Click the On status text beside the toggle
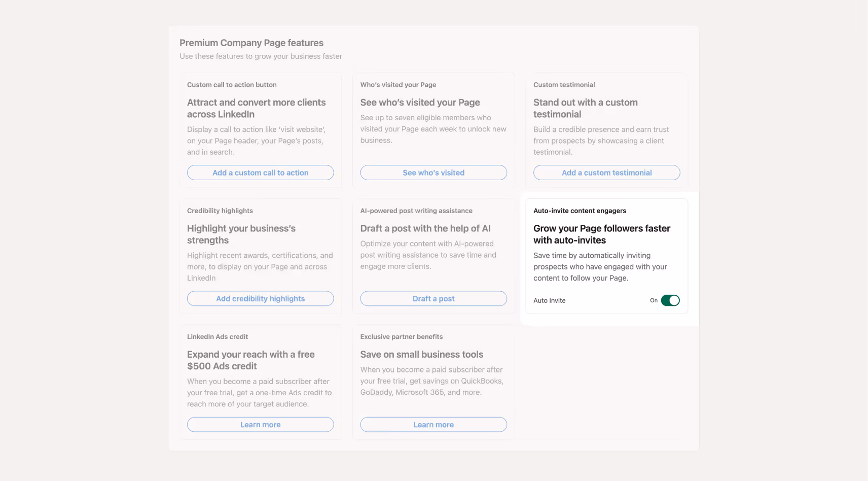The height and width of the screenshot is (481, 868). (654, 300)
